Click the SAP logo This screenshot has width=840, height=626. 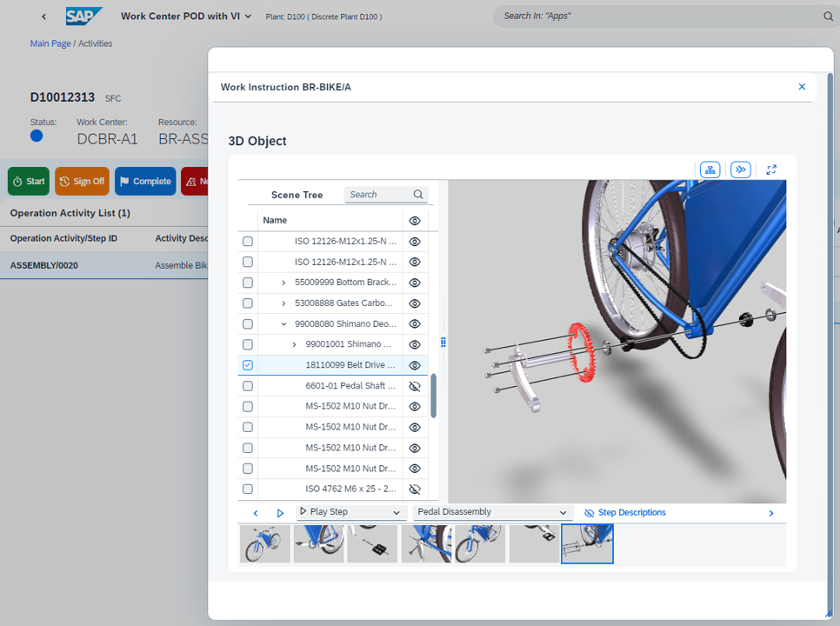[84, 16]
